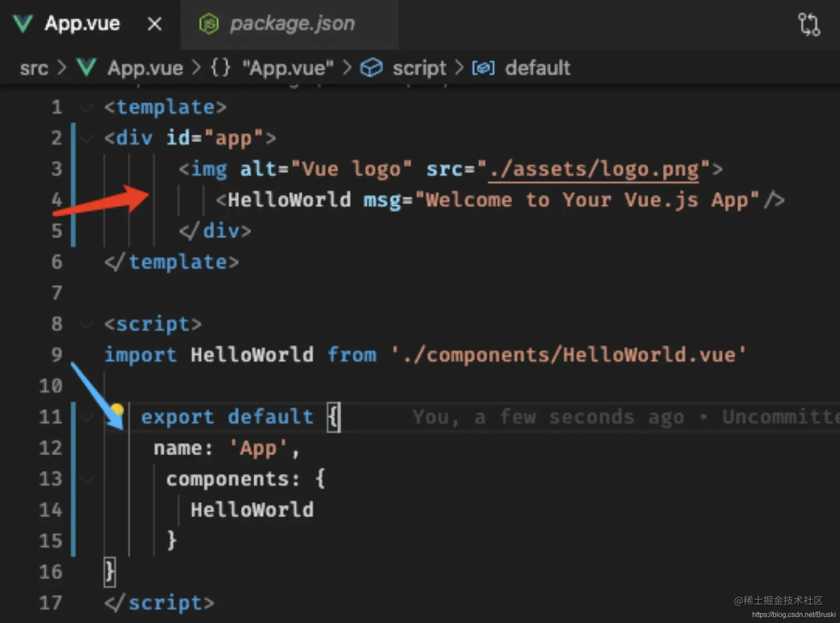Viewport: 840px width, 623px height.
Task: Click the export default statement
Action: click(227, 417)
